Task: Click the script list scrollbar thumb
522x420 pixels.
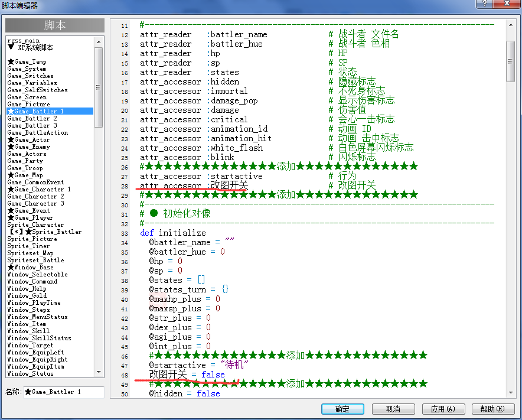Action: point(99,87)
